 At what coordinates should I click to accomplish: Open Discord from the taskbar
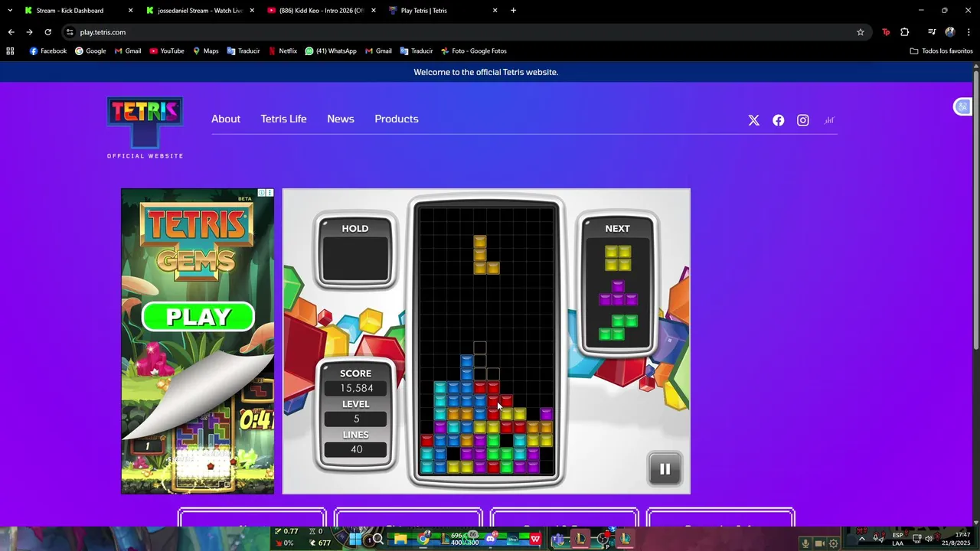(x=491, y=539)
